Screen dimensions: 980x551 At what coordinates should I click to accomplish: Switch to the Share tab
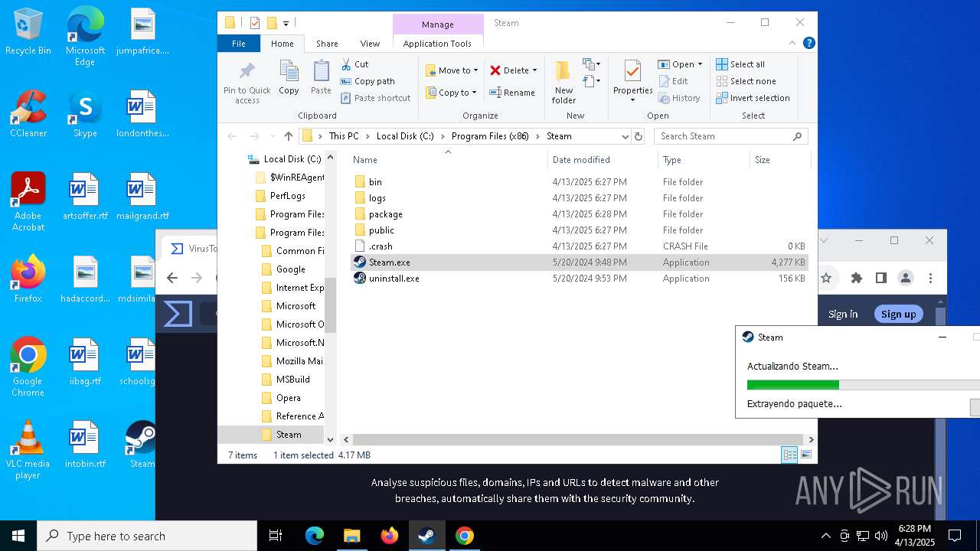click(x=327, y=44)
